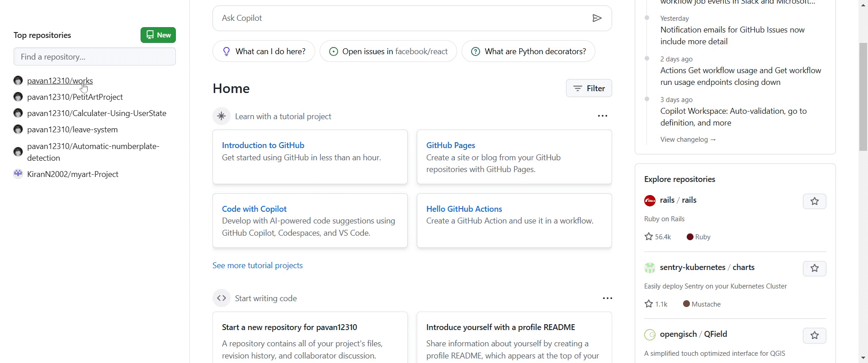Open the rails / rails repository link
Screen dimensions: 868x363
(x=678, y=200)
